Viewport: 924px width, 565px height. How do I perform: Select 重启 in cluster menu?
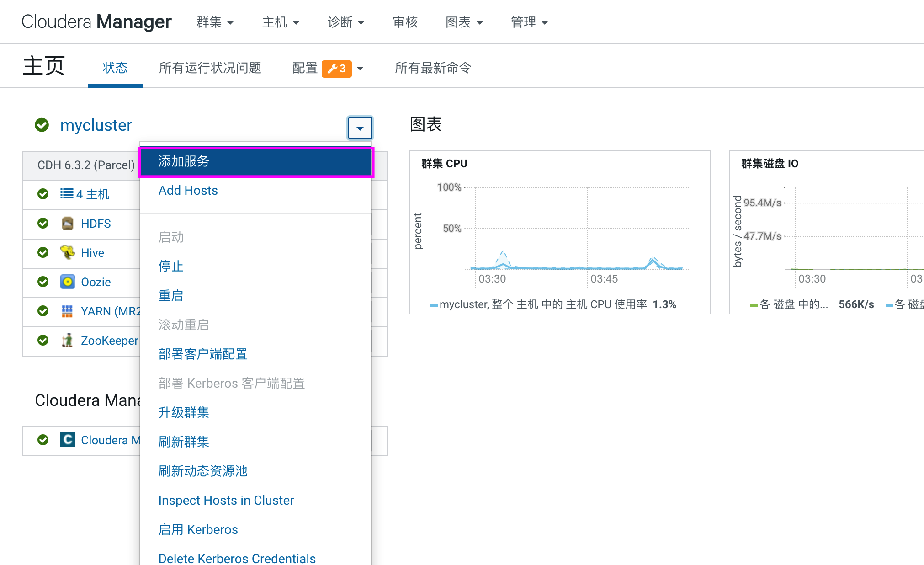(x=171, y=295)
